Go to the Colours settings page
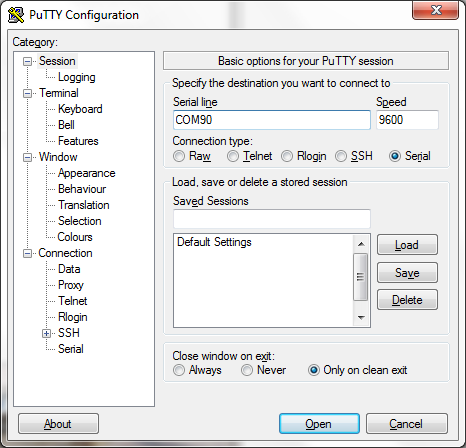This screenshot has width=466, height=448. coord(75,237)
